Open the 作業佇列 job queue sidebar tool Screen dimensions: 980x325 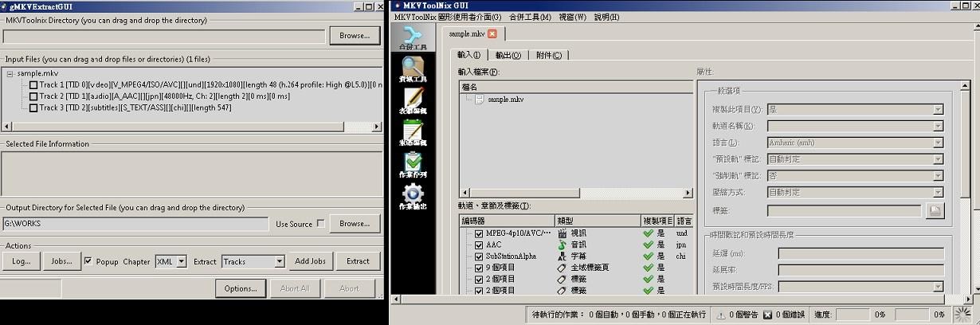click(x=413, y=165)
